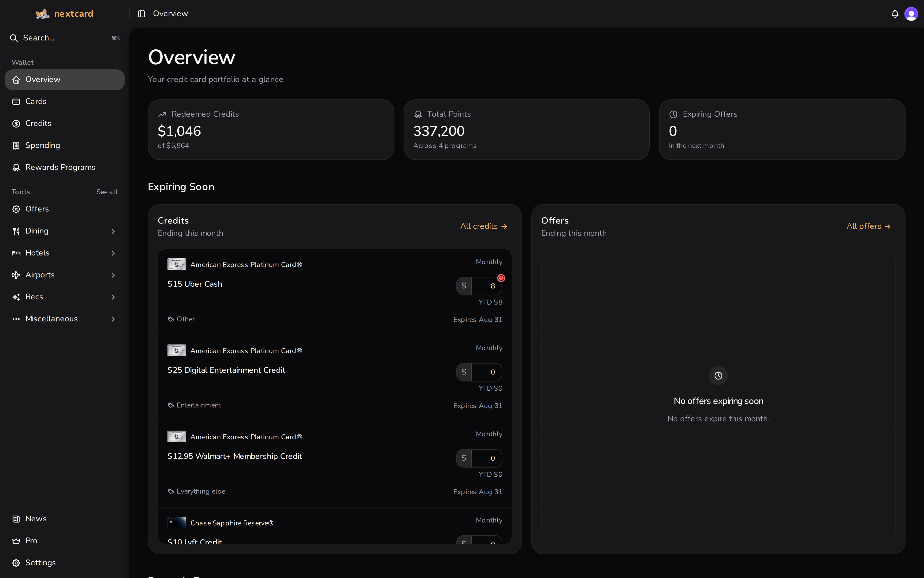Click Amex Platinum thumbnail on Digital Entertainment
The height and width of the screenshot is (578, 924).
pyautogui.click(x=177, y=351)
